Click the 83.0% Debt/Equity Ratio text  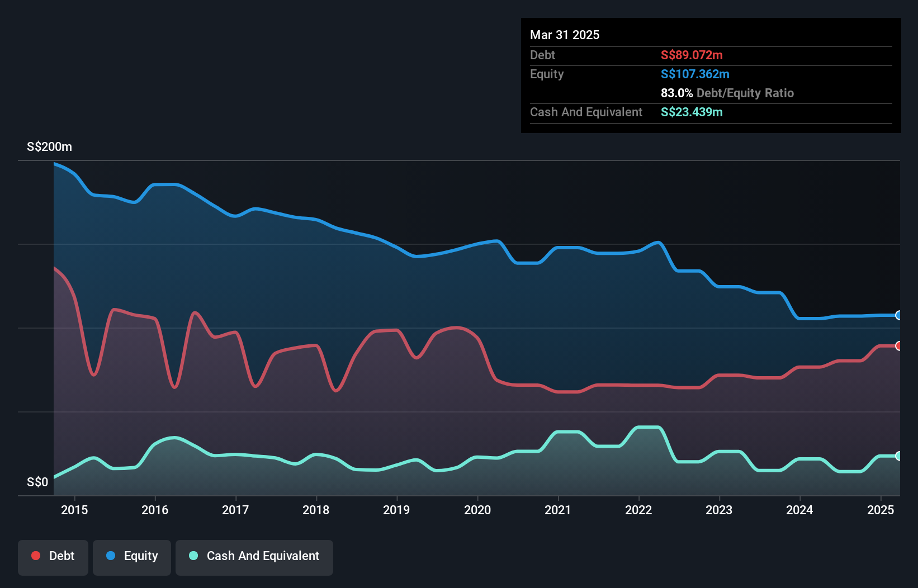point(727,93)
